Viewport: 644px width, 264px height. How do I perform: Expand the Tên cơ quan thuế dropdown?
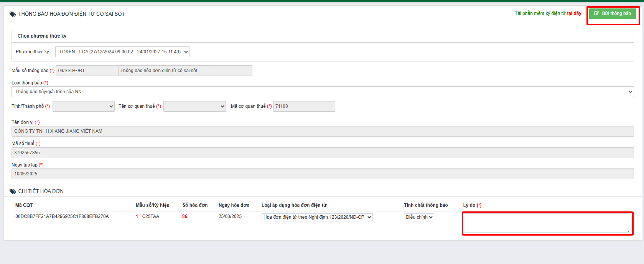tap(194, 106)
